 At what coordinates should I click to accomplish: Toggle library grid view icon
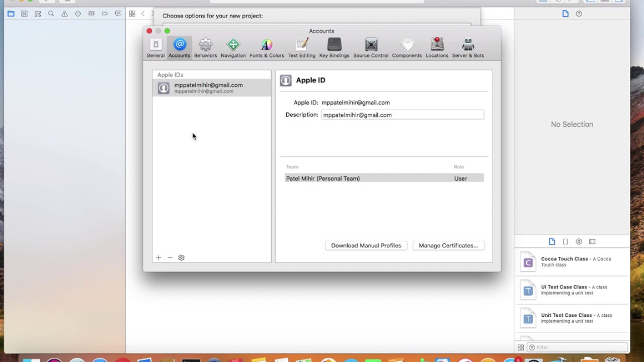point(521,347)
